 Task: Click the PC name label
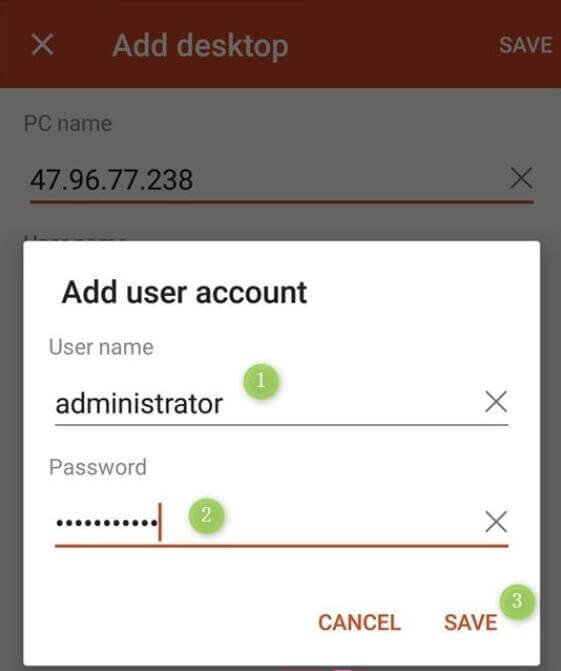point(68,124)
